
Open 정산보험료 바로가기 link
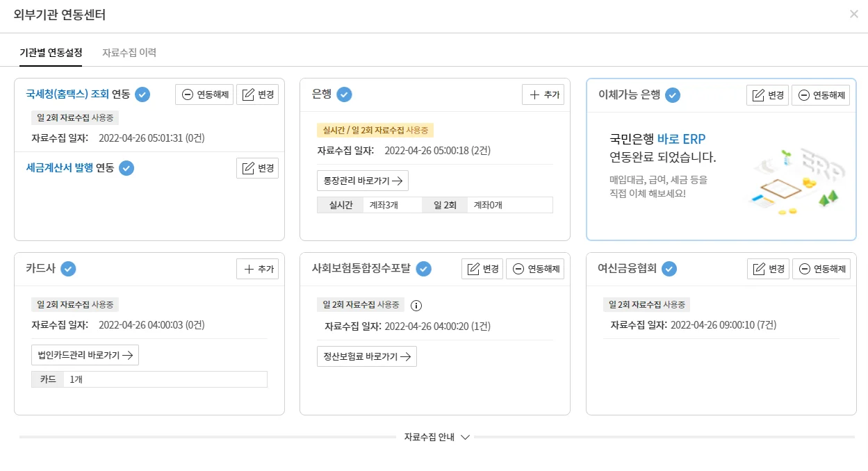366,356
